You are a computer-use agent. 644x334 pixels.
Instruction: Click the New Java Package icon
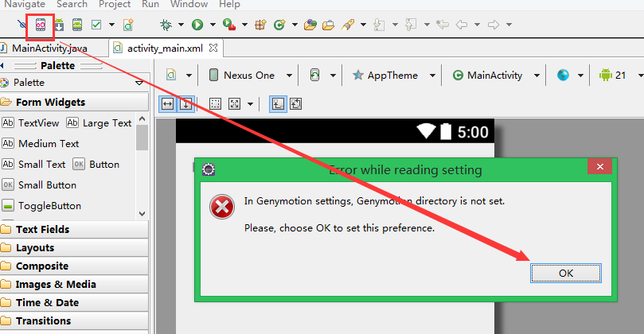tap(260, 25)
